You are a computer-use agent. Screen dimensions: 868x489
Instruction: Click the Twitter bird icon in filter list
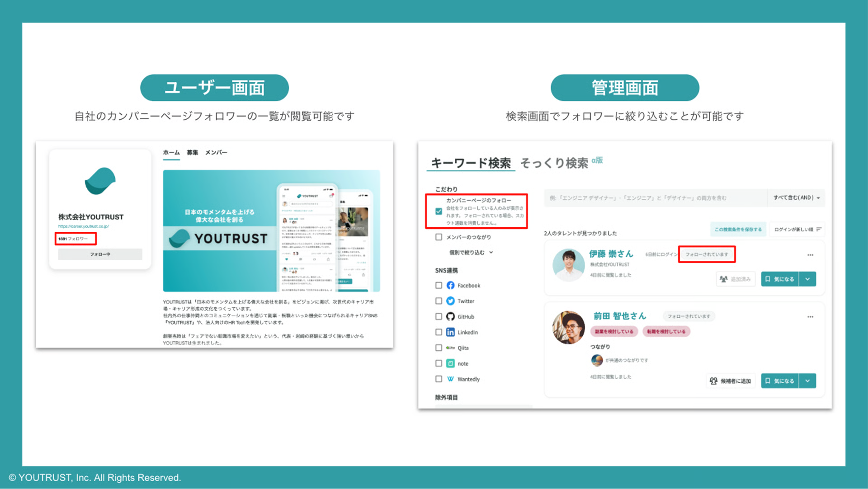click(x=450, y=301)
